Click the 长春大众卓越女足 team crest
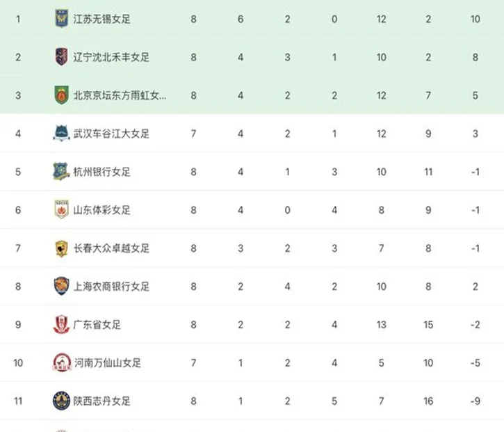The height and width of the screenshot is (432, 504). click(x=61, y=248)
